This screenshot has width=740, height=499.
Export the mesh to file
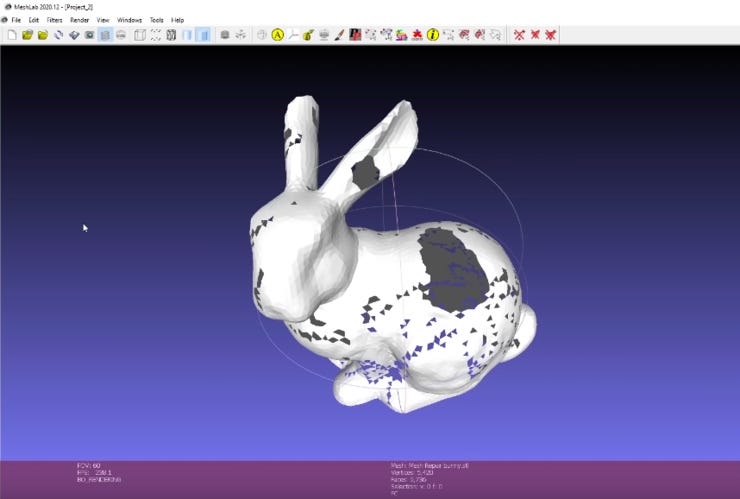(74, 34)
